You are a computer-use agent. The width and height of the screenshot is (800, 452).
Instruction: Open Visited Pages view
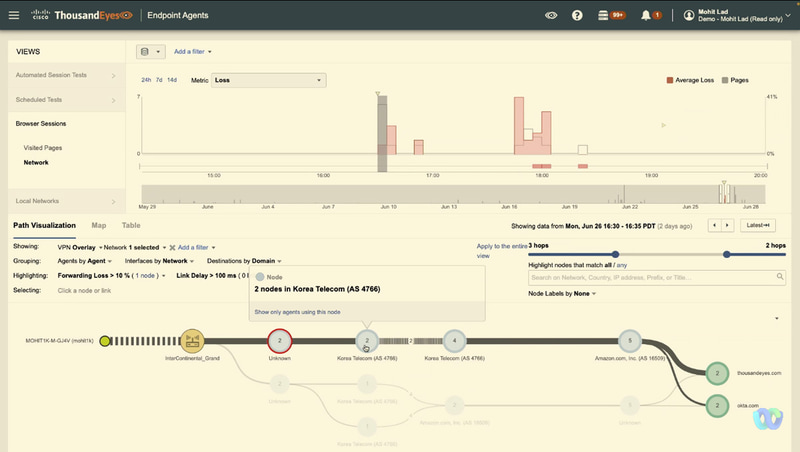pyautogui.click(x=43, y=148)
